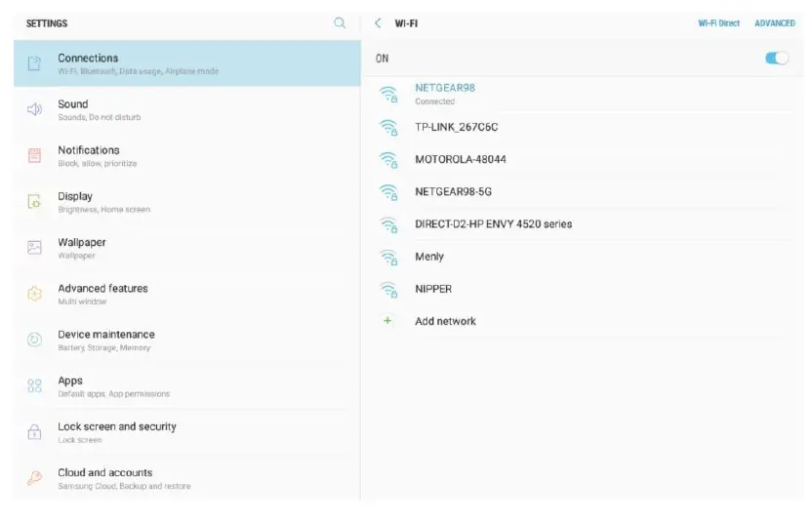The height and width of the screenshot is (522, 812).
Task: Open Cloud and accounts settings
Action: click(187, 478)
